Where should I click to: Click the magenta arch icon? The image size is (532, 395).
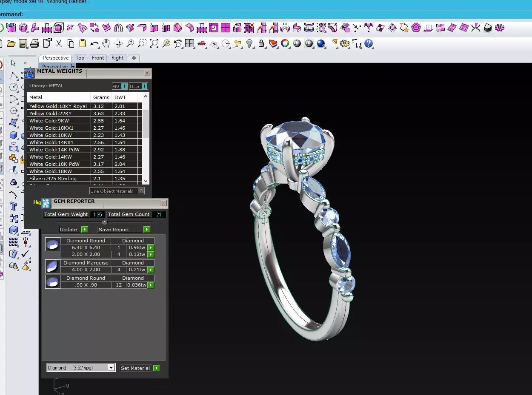coord(118,28)
